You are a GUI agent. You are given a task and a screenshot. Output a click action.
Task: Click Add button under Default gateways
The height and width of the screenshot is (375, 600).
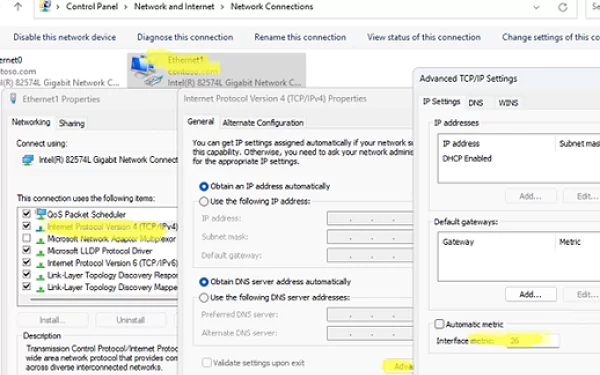(530, 294)
